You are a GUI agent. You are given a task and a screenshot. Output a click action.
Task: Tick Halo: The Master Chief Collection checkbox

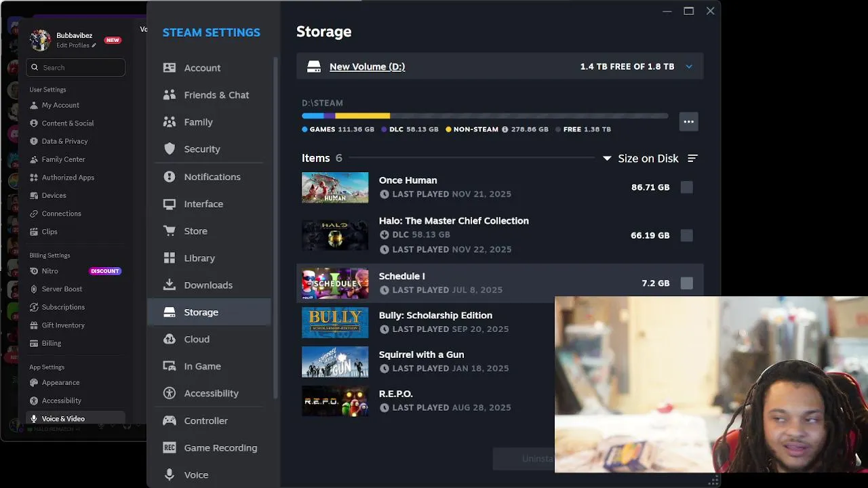click(687, 235)
